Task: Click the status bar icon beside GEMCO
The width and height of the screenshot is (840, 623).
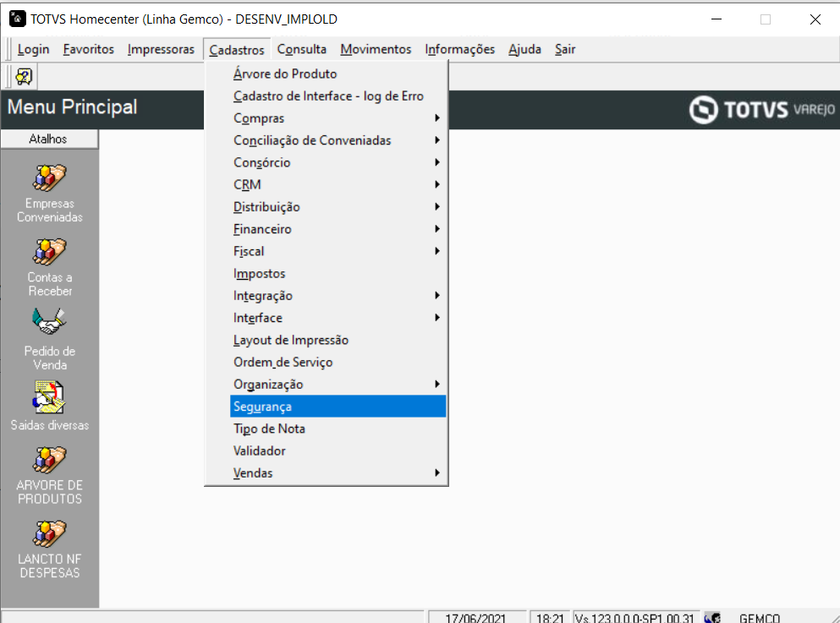Action: 712,618
